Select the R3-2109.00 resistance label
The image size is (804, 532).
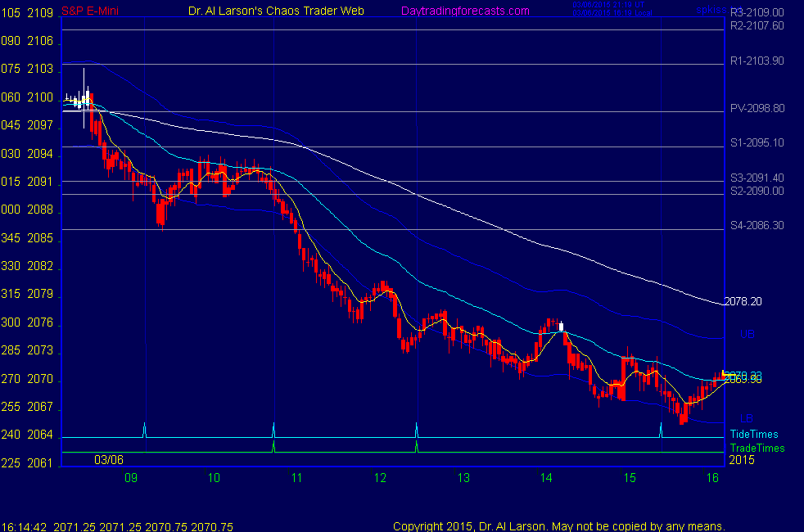[757, 11]
